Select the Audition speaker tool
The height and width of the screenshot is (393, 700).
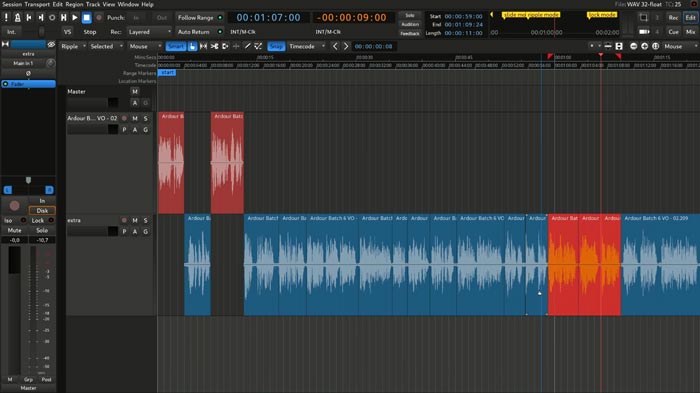pyautogui.click(x=225, y=46)
